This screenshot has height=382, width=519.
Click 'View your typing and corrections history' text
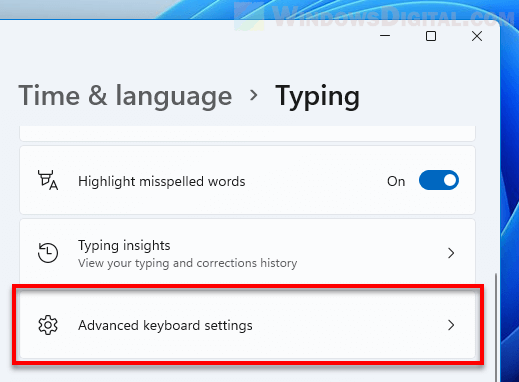(x=187, y=263)
